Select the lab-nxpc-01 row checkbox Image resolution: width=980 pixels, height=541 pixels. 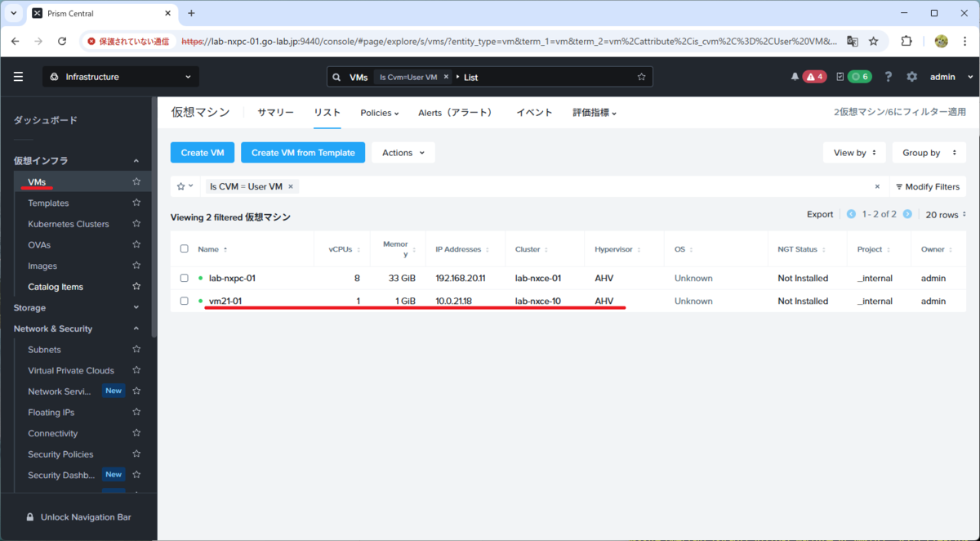pos(184,278)
